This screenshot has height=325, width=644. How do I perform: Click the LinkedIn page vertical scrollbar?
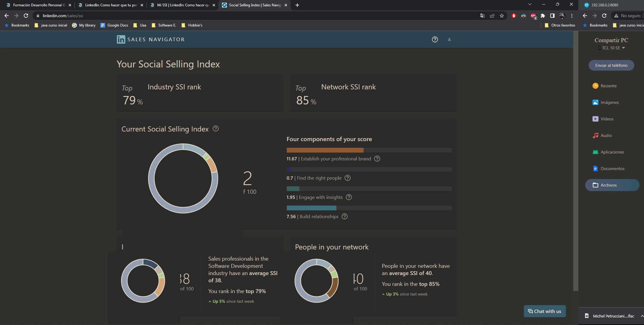[576, 161]
